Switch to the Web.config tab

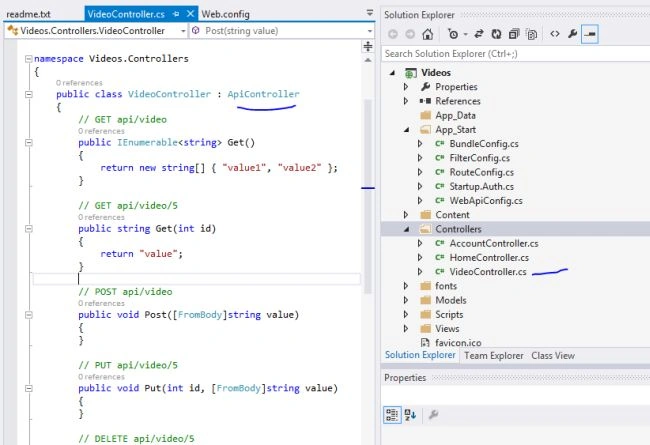[226, 14]
